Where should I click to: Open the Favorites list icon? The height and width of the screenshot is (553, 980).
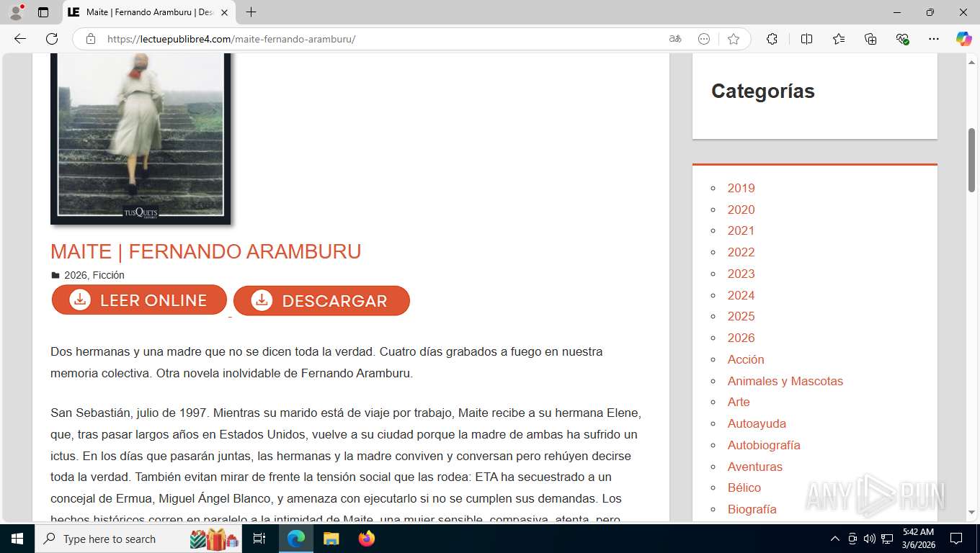pyautogui.click(x=839, y=39)
